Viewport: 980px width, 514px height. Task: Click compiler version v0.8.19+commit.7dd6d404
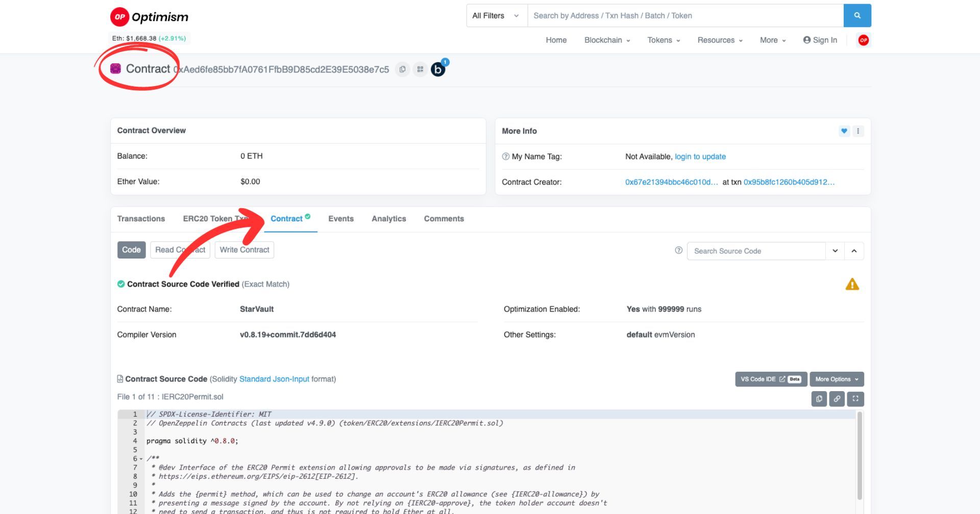288,335
